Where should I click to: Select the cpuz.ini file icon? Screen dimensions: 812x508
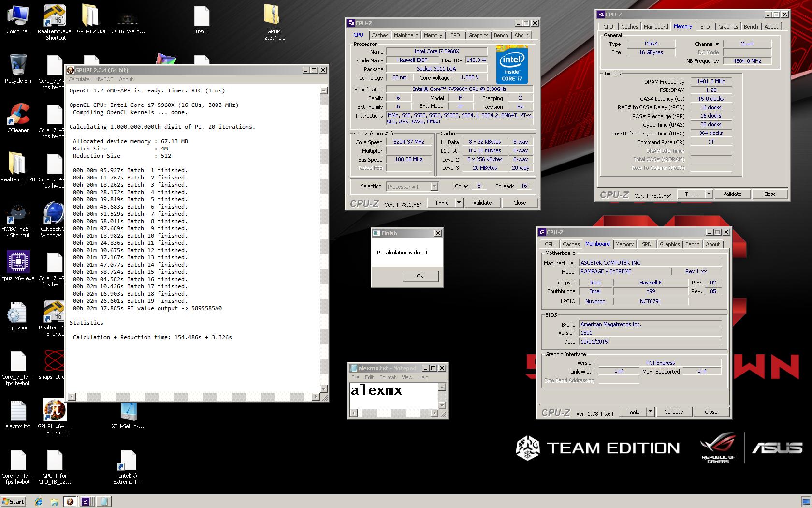point(18,315)
